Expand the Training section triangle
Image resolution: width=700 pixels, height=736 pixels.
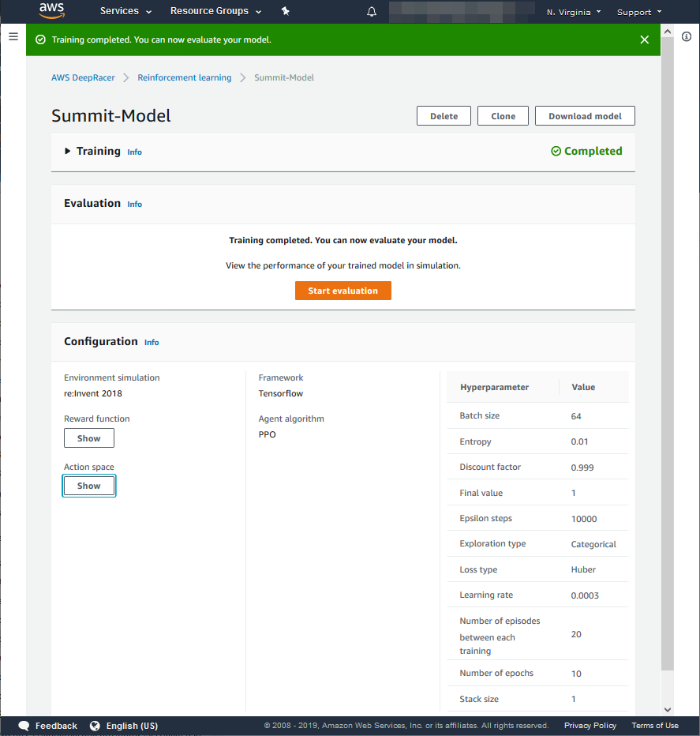[68, 152]
